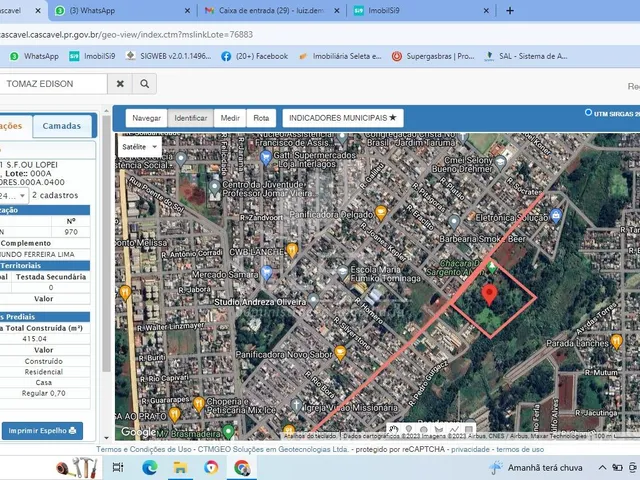
Task: Click the Eletrônica Solução shop marker
Action: [556, 215]
